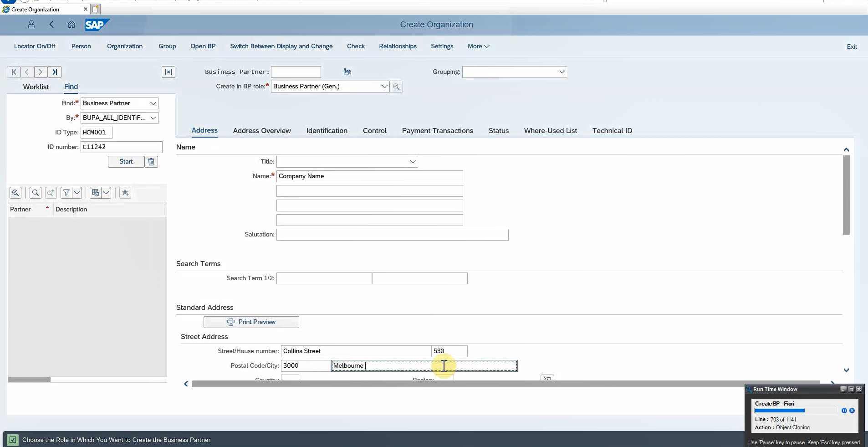This screenshot has width=868, height=447.
Task: Switch to the Payment Transactions tab
Action: (x=437, y=131)
